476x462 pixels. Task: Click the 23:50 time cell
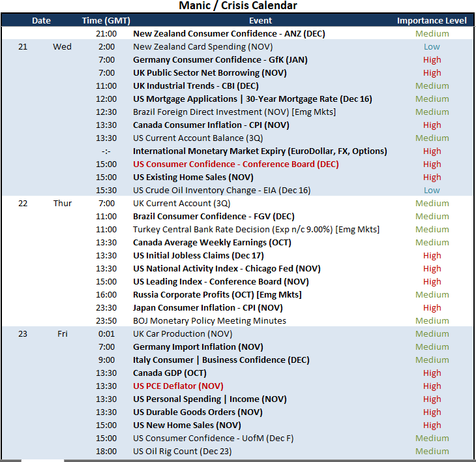tap(106, 321)
